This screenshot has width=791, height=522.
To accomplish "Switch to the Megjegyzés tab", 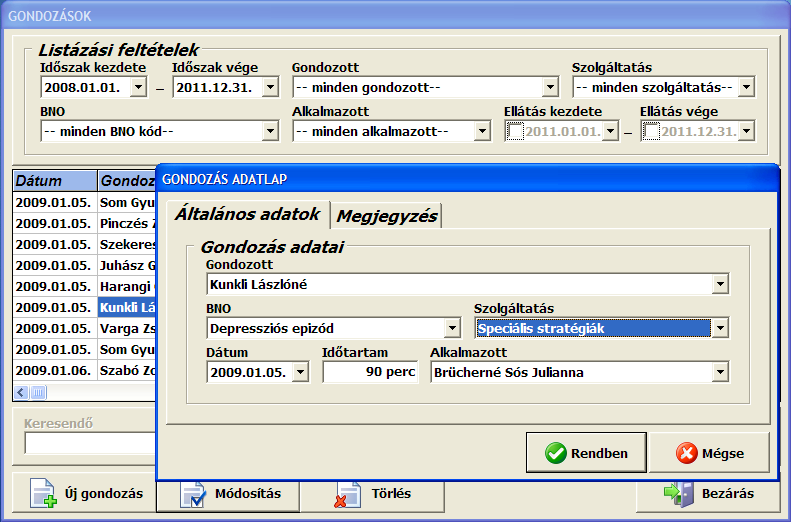I will click(x=386, y=215).
